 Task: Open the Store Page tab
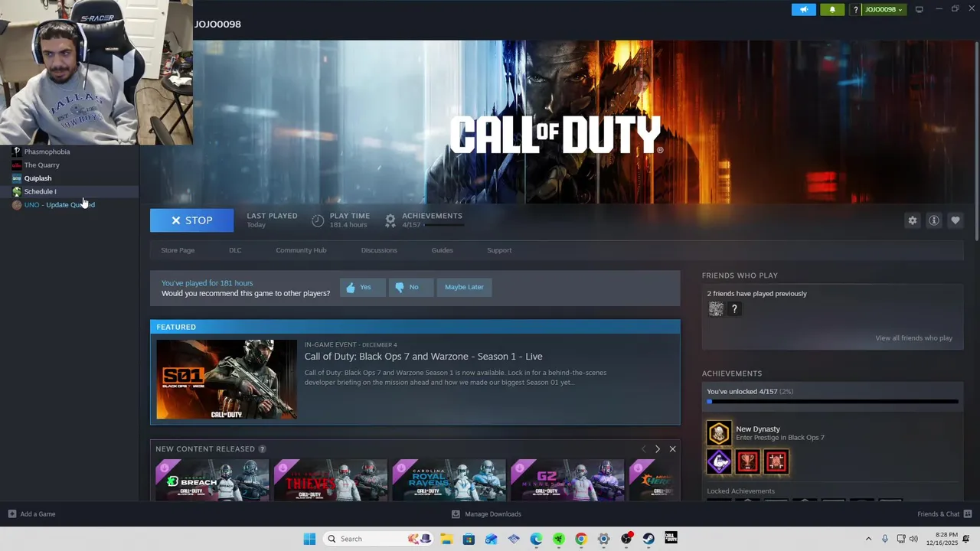tap(178, 250)
